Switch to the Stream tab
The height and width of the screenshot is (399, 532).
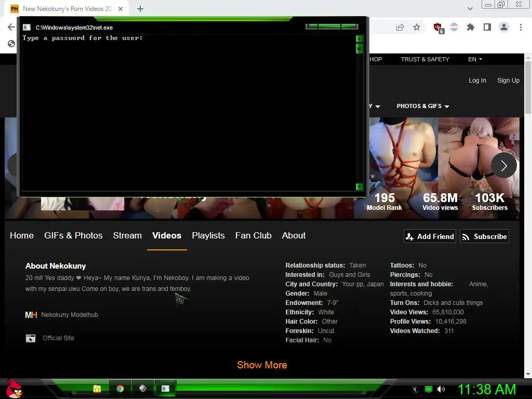pos(127,235)
